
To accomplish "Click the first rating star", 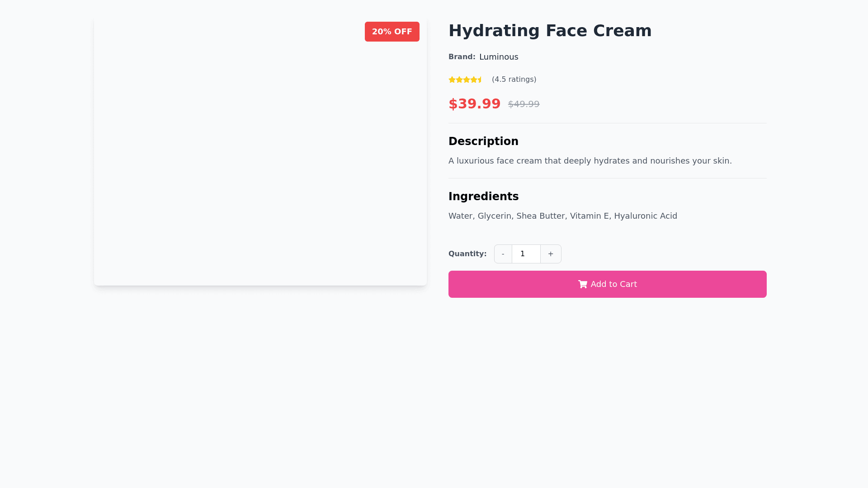I will [452, 80].
